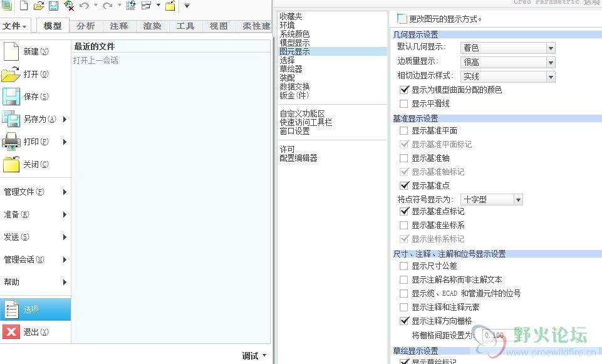The height and width of the screenshot is (364, 602).
Task: Enable 显示平滑线 checkbox
Action: click(404, 103)
